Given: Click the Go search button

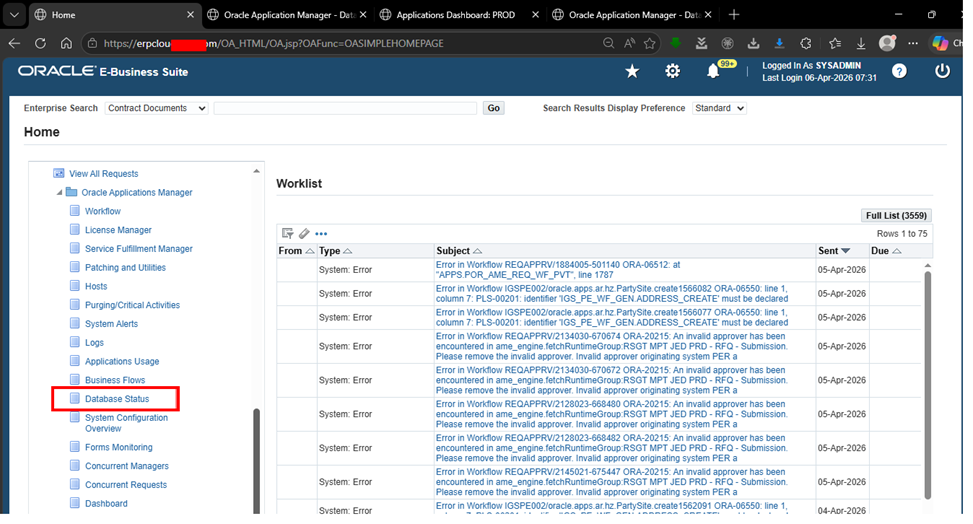Looking at the screenshot, I should coord(493,108).
